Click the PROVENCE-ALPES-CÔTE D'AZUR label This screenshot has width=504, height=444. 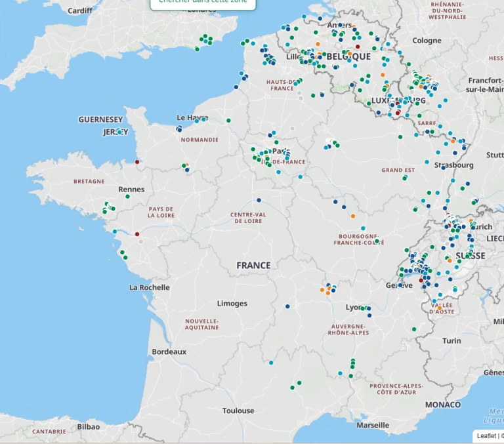pos(396,389)
